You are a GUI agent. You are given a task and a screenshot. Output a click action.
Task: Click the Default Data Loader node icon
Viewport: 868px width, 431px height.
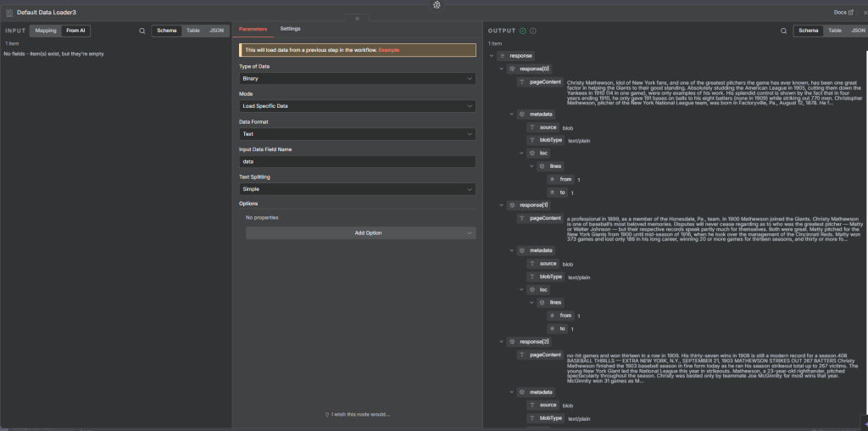pos(9,13)
